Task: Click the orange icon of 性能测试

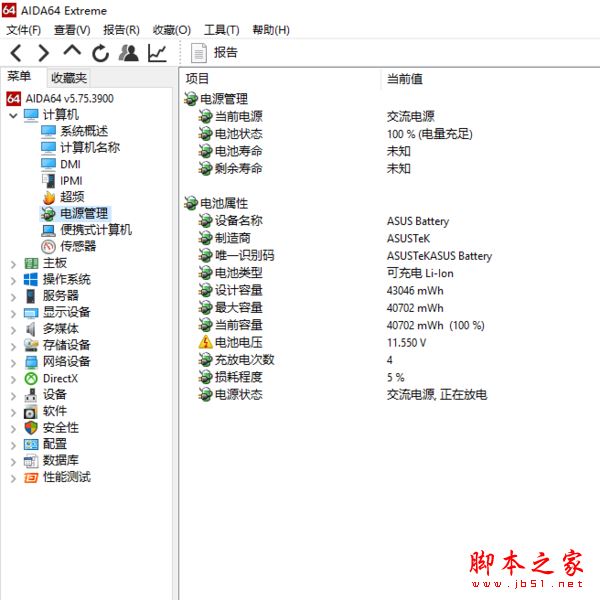Action: [31, 478]
